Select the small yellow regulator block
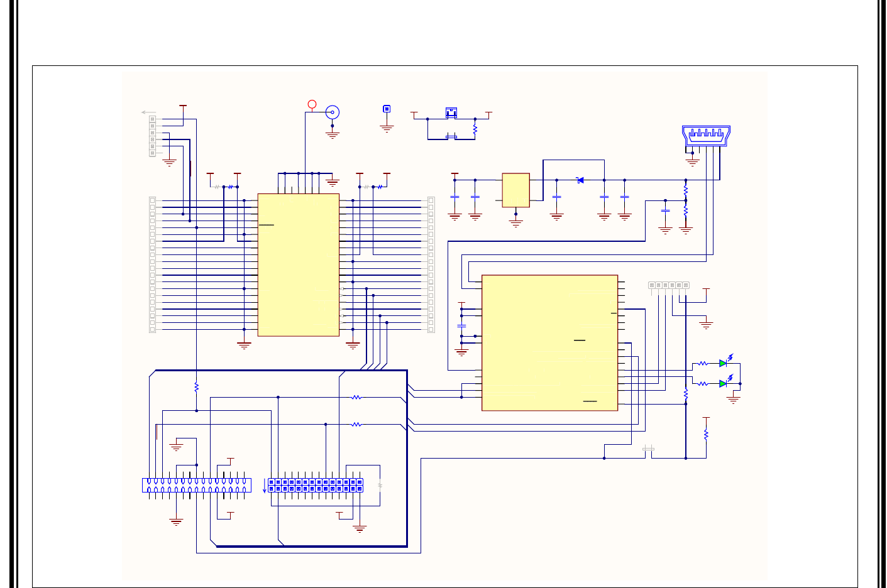 pos(515,190)
